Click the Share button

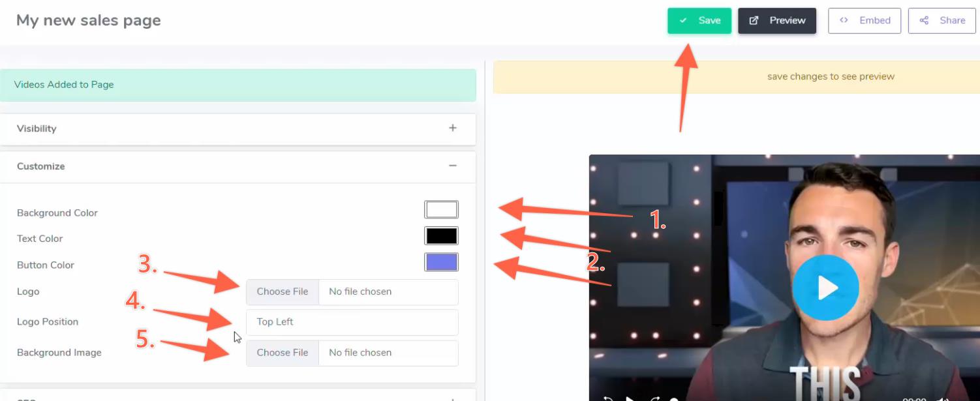(x=942, y=20)
